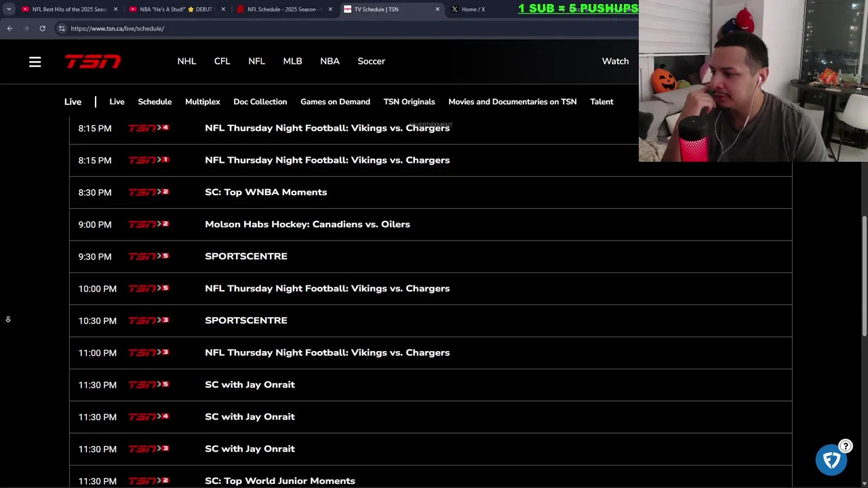Click the Watch link in header
The width and height of the screenshot is (868, 488).
pos(615,62)
